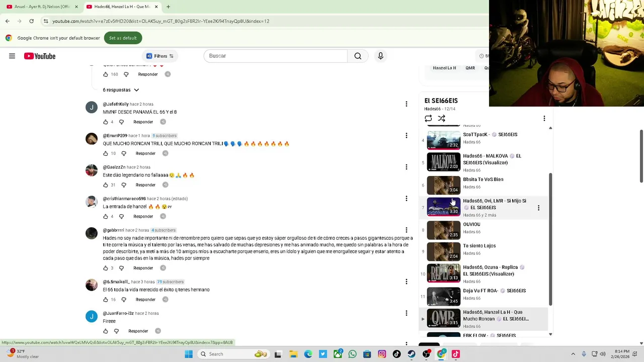Open @JafethKelly channel avatar
This screenshot has height=362, width=644.
point(92,107)
